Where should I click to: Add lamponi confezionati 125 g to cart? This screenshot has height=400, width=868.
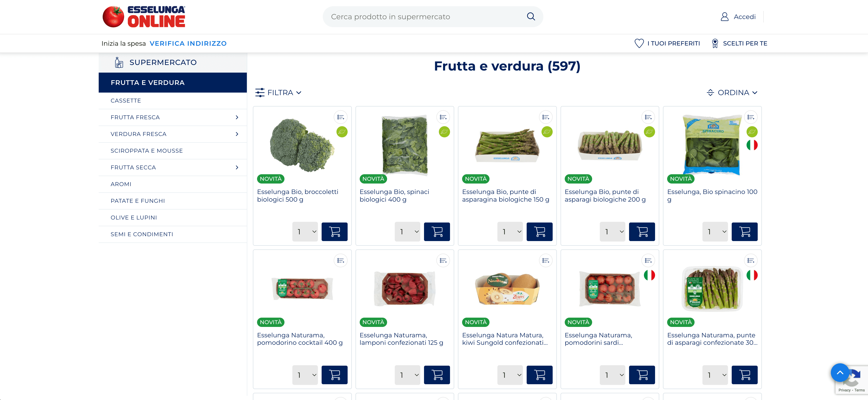[x=437, y=375]
